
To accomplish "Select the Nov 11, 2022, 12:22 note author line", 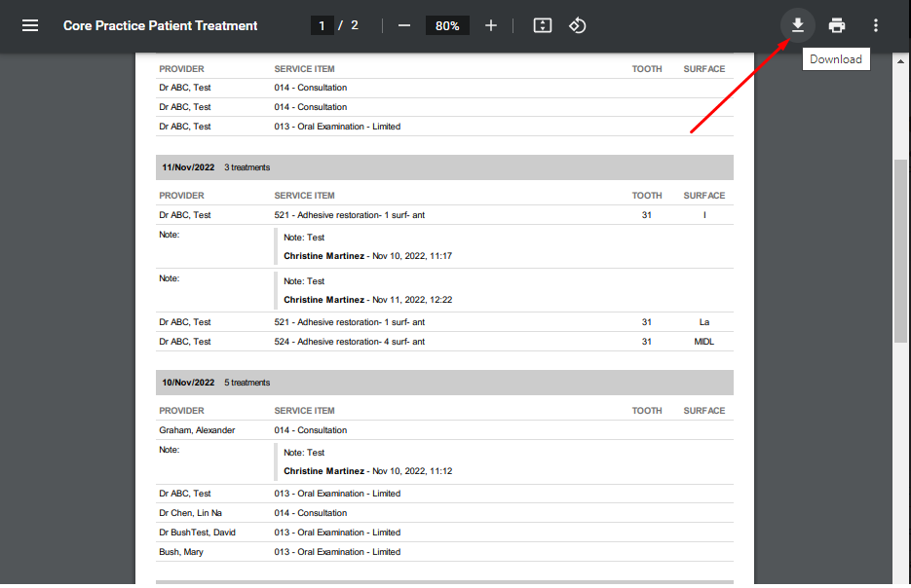I will [x=367, y=300].
